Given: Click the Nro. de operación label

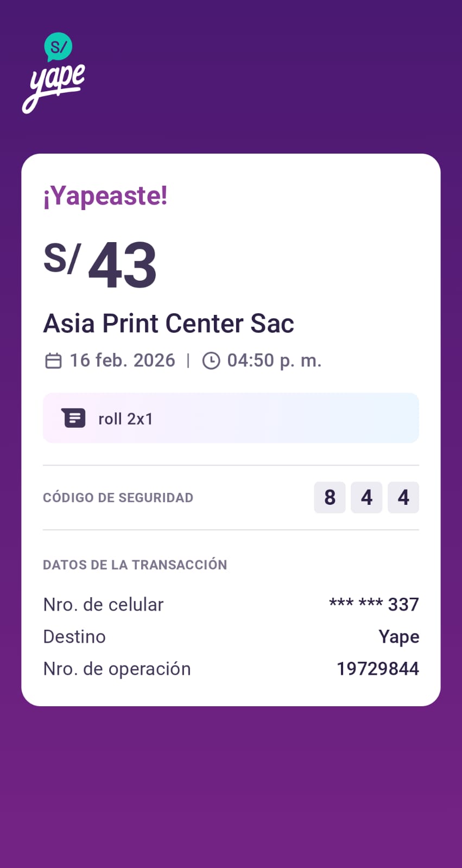Looking at the screenshot, I should (117, 669).
